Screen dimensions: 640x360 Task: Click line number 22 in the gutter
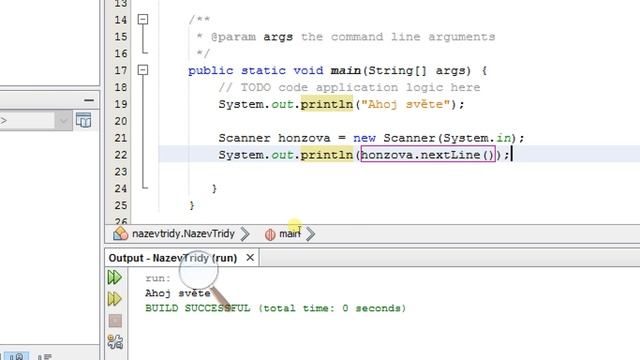(x=121, y=155)
